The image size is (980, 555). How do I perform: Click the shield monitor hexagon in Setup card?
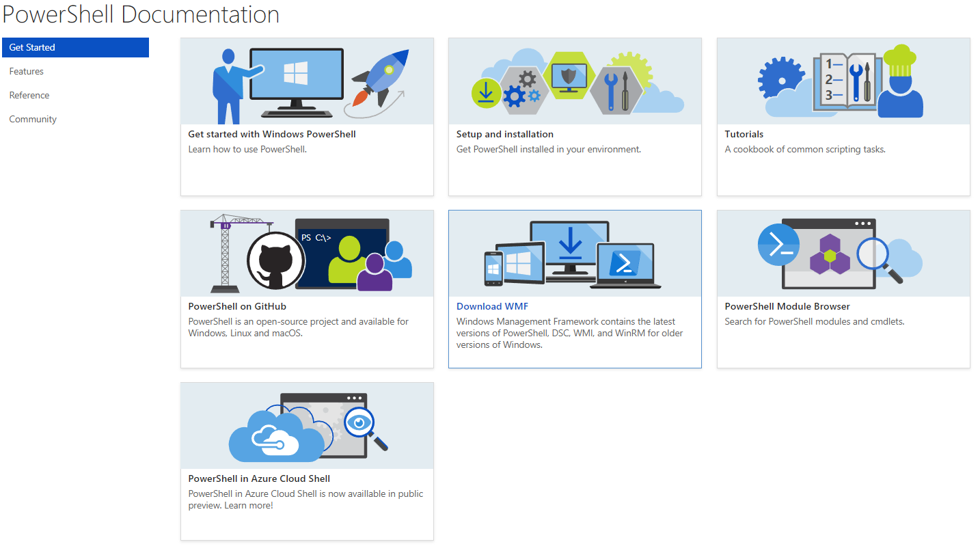[569, 76]
